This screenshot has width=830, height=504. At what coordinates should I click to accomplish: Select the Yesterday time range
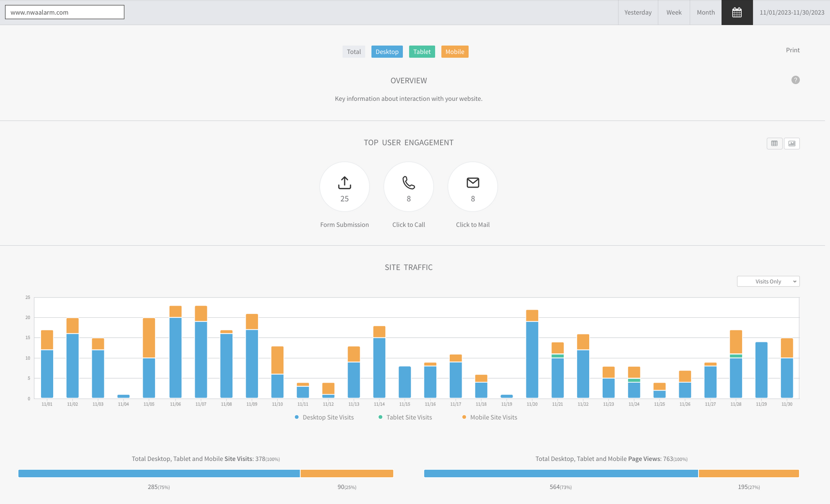(x=638, y=13)
